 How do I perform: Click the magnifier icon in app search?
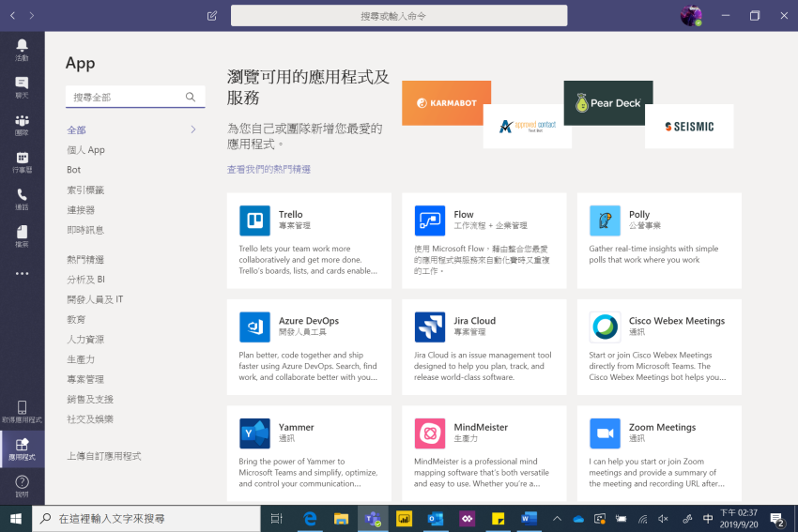191,97
